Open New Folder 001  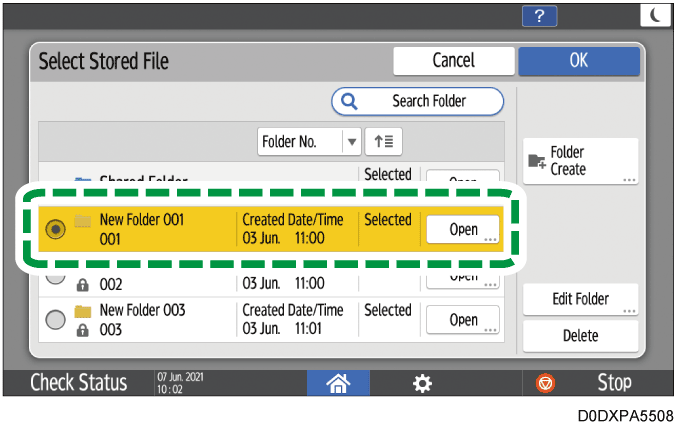pyautogui.click(x=463, y=229)
